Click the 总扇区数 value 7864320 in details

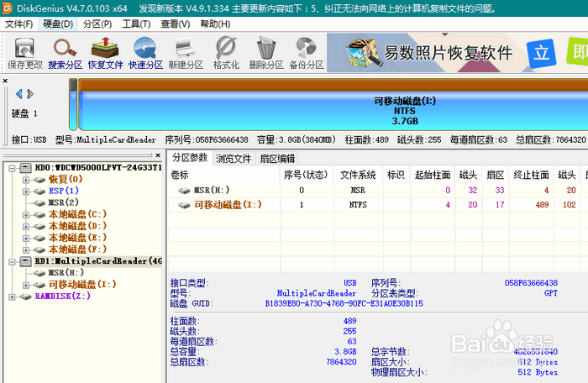[x=341, y=362]
